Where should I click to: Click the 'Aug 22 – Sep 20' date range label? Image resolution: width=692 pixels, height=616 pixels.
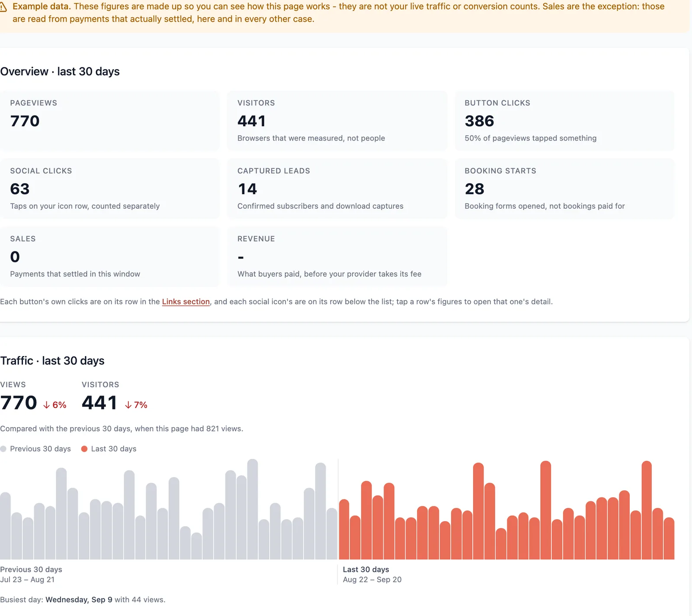pyautogui.click(x=372, y=580)
